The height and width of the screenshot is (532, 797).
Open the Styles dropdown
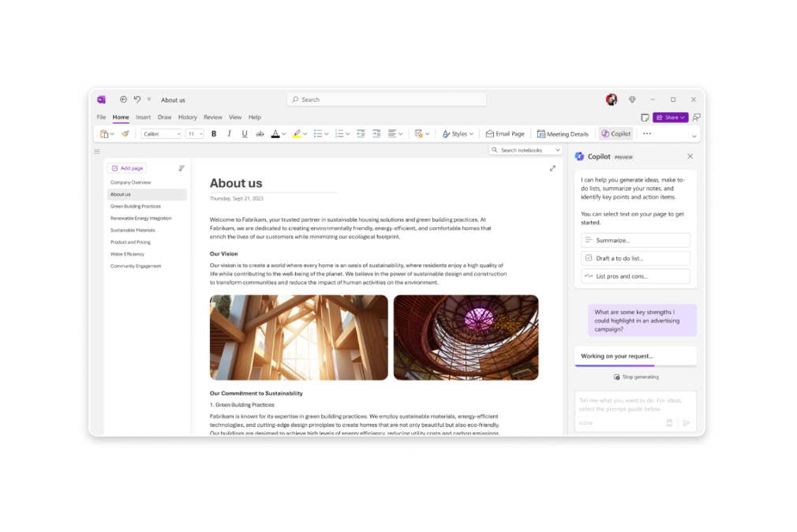(x=458, y=133)
